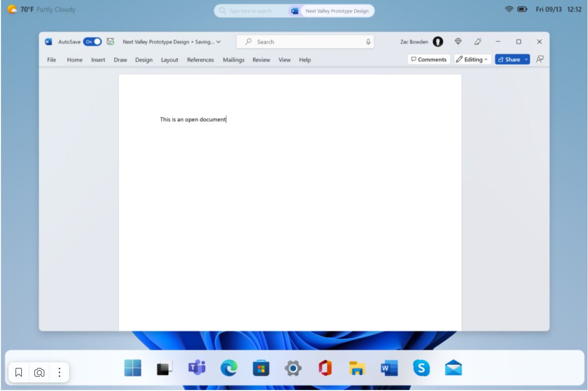Click the screenshot camera icon at bottom left
Image resolution: width=588 pixels, height=391 pixels.
pyautogui.click(x=39, y=373)
